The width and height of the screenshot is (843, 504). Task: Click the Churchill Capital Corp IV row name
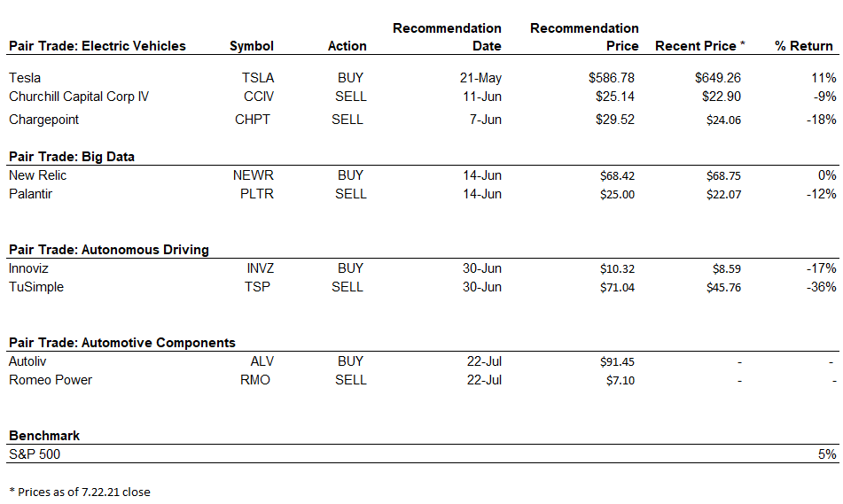pos(79,97)
